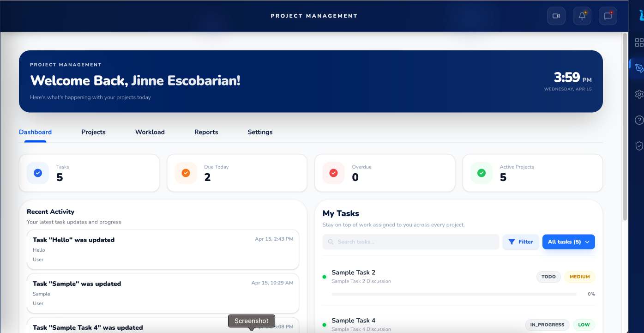Image resolution: width=644 pixels, height=333 pixels.
Task: Open the All tasks (5) dropdown
Action: click(x=568, y=242)
